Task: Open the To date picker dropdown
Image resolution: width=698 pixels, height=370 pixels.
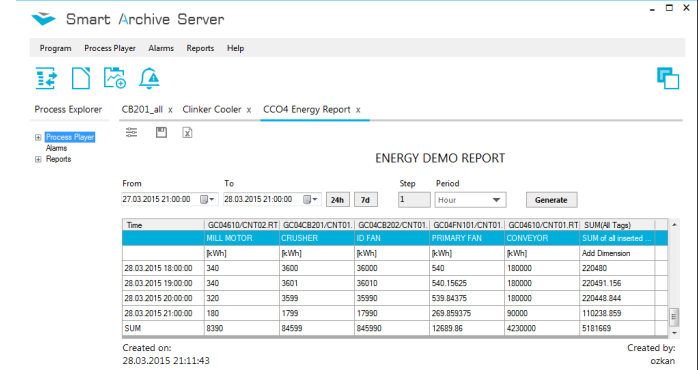Action: click(x=311, y=199)
